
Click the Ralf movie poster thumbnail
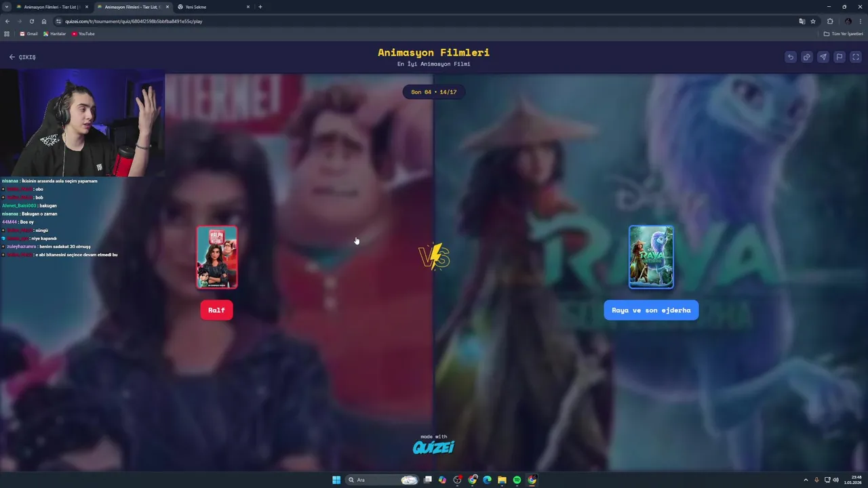point(217,258)
